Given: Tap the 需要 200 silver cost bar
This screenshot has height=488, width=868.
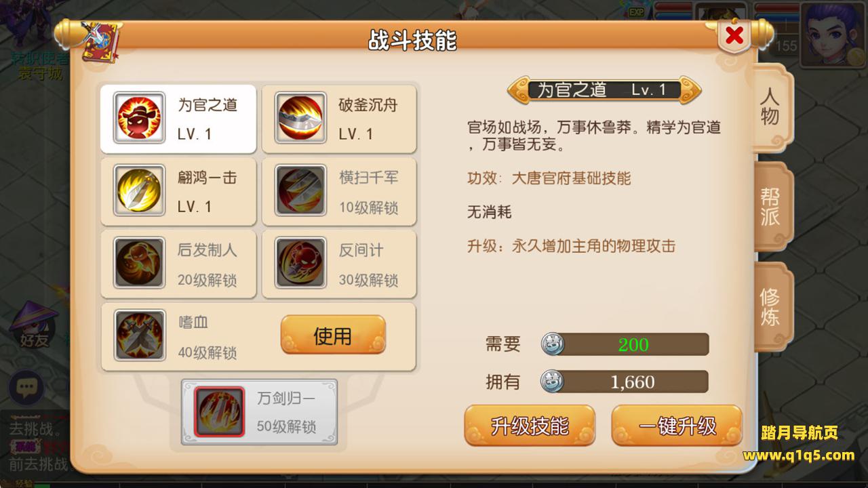Looking at the screenshot, I should click(x=625, y=344).
